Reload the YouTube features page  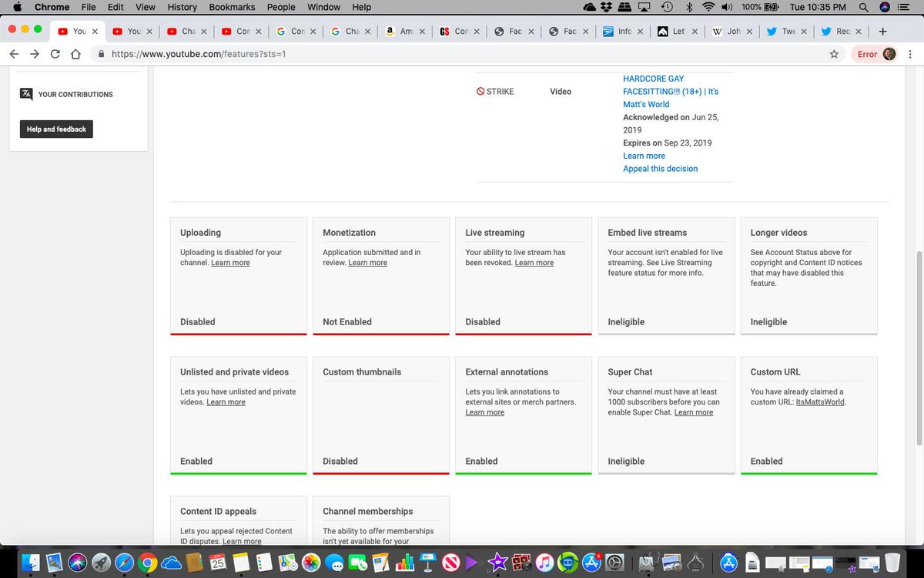(55, 55)
